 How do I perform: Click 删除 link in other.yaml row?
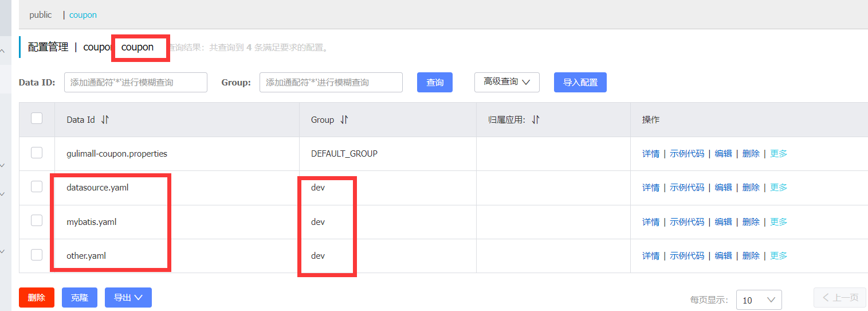click(x=751, y=256)
